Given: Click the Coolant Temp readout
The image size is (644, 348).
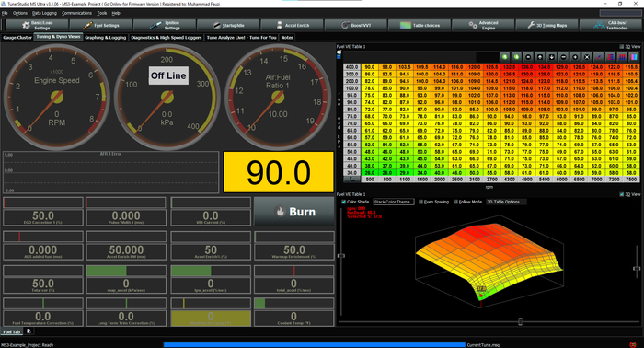Looking at the screenshot, I should click(x=293, y=312).
